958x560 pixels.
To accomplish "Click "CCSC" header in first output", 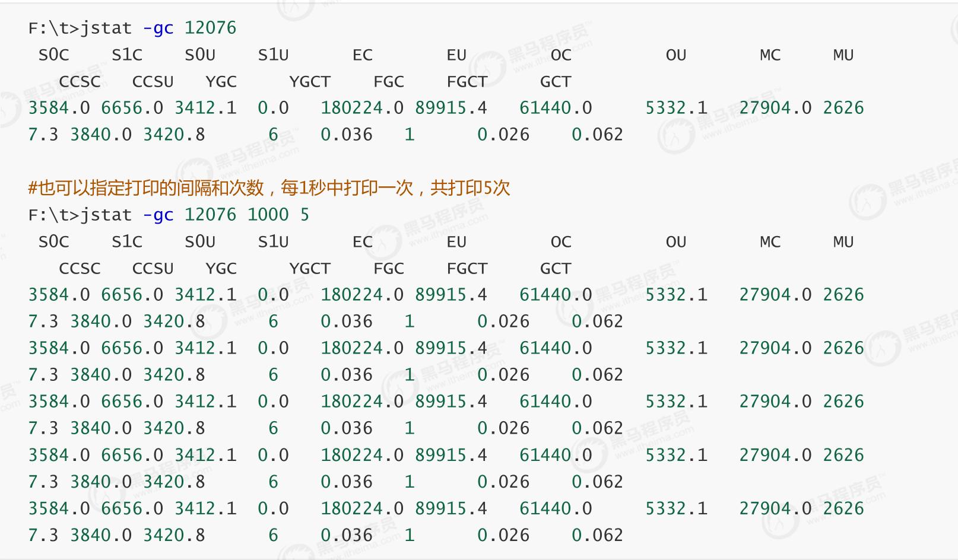I will pos(80,82).
